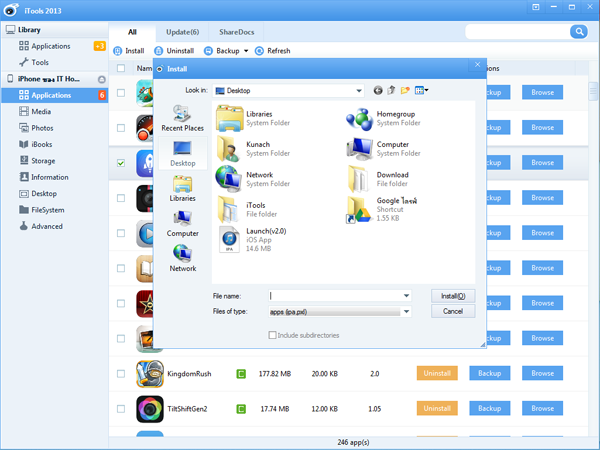Uninstall the TiltShiftGen2 app
Image resolution: width=600 pixels, height=450 pixels.
click(x=437, y=408)
